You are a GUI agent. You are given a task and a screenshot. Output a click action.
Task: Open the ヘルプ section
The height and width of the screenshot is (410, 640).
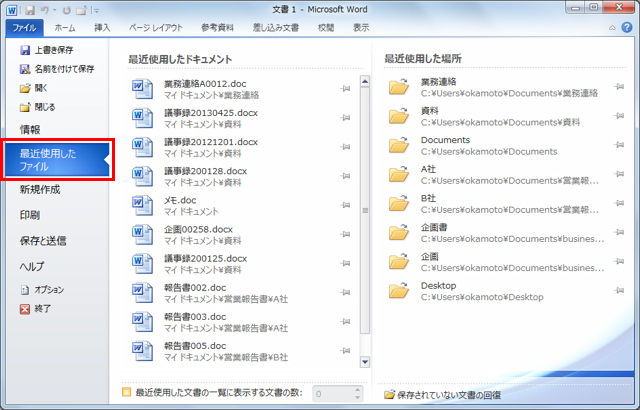pyautogui.click(x=31, y=266)
